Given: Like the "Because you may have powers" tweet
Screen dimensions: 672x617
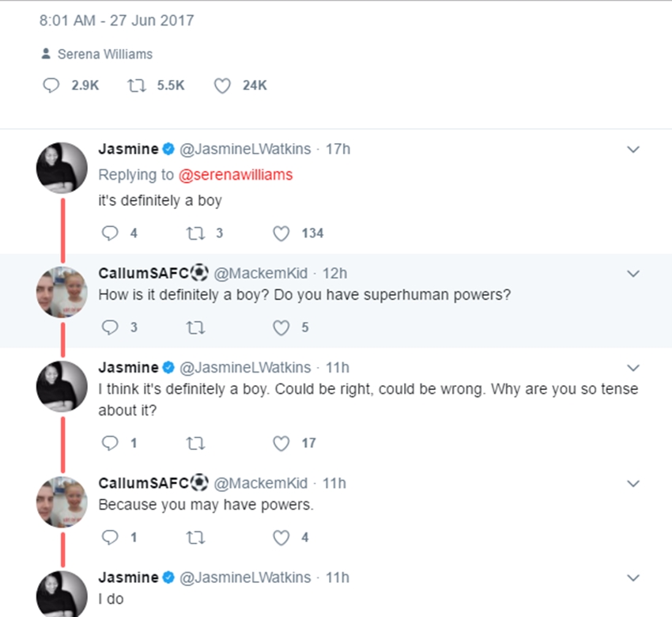Looking at the screenshot, I should 281,538.
